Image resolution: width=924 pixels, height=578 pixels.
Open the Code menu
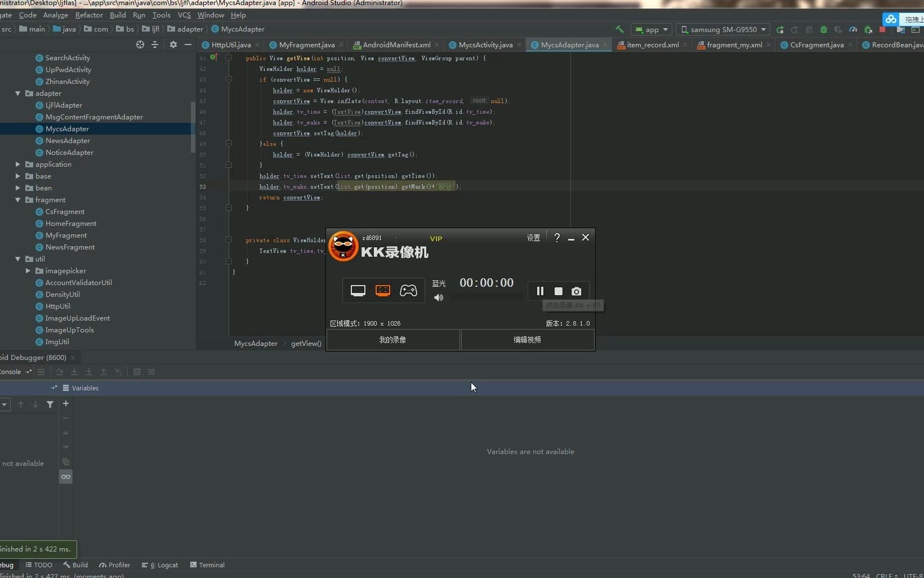[x=28, y=15]
